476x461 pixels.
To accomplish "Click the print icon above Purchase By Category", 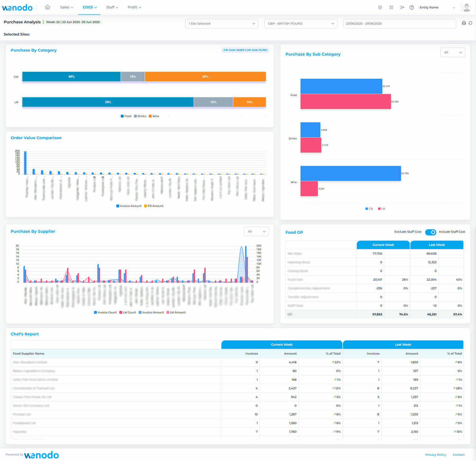I will [x=463, y=23].
